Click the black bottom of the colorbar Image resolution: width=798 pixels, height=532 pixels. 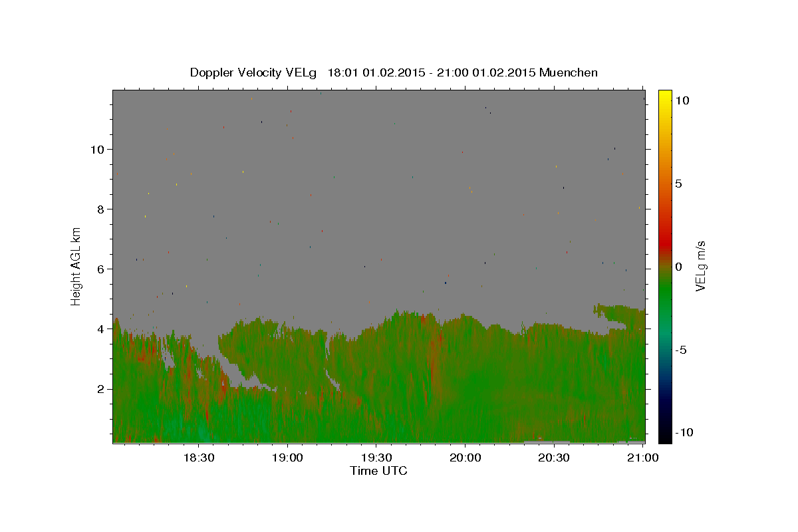(x=664, y=436)
